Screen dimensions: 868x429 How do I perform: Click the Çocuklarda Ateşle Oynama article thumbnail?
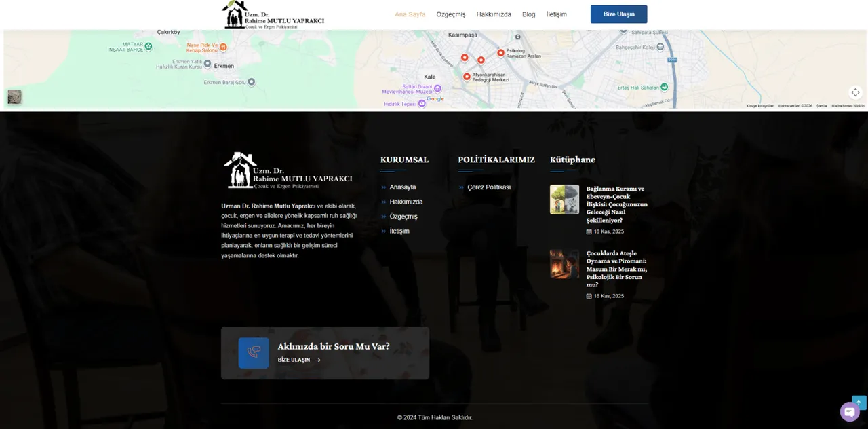565,264
